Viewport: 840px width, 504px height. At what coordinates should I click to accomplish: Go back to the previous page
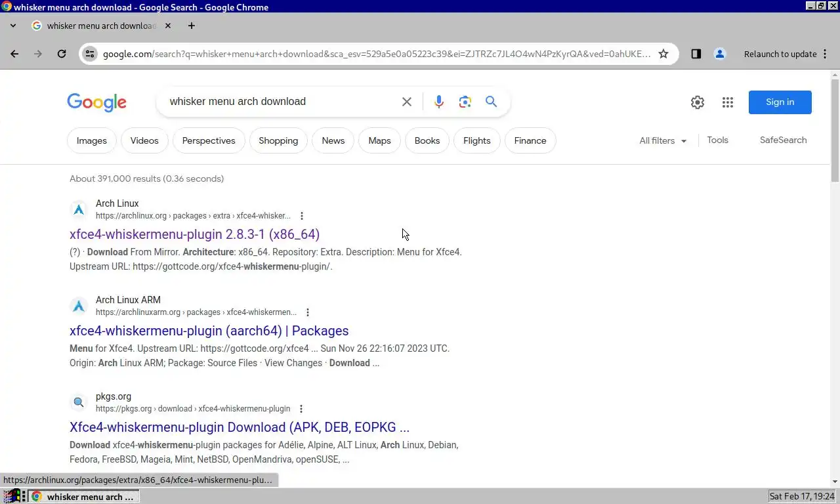(x=14, y=54)
